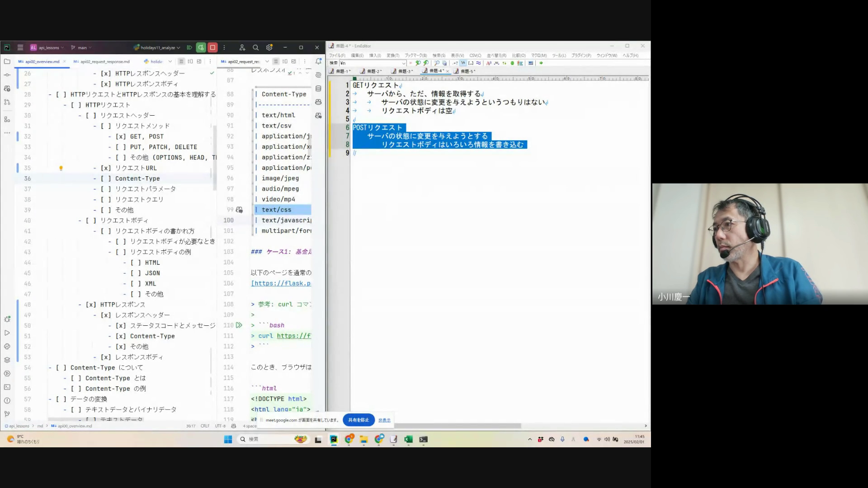Open PyCharm settings gear icon
The width and height of the screenshot is (868, 488).
tap(269, 47)
